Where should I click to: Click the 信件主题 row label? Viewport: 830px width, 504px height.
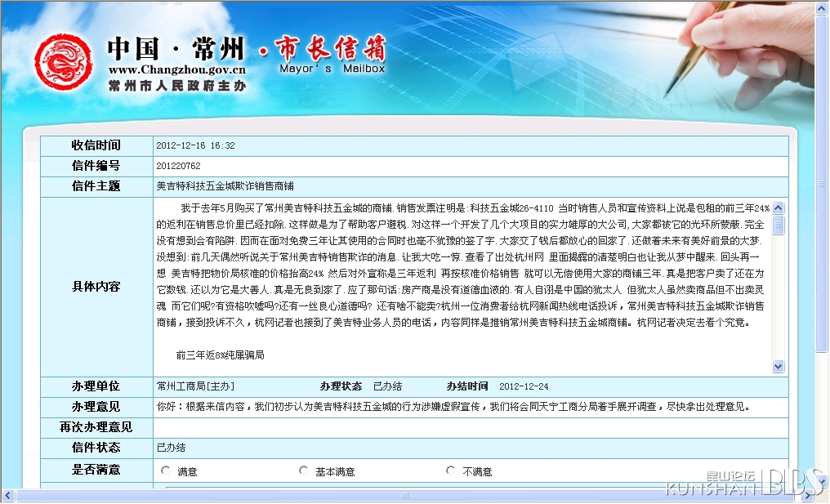(96, 186)
